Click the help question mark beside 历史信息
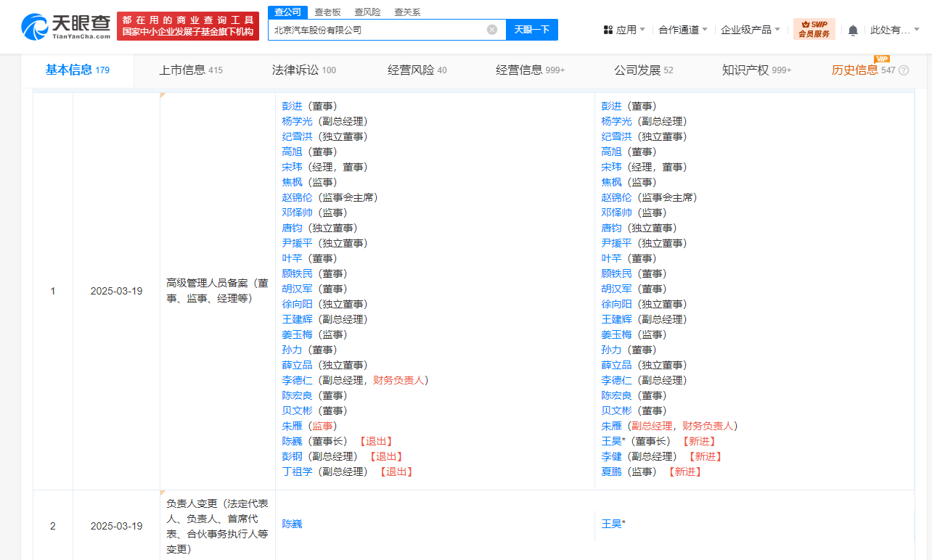Image resolution: width=932 pixels, height=560 pixels. pyautogui.click(x=904, y=70)
